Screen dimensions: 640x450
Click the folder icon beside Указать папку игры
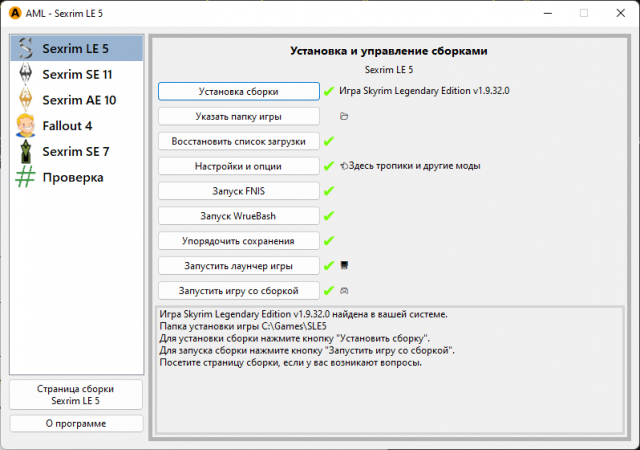click(x=344, y=116)
